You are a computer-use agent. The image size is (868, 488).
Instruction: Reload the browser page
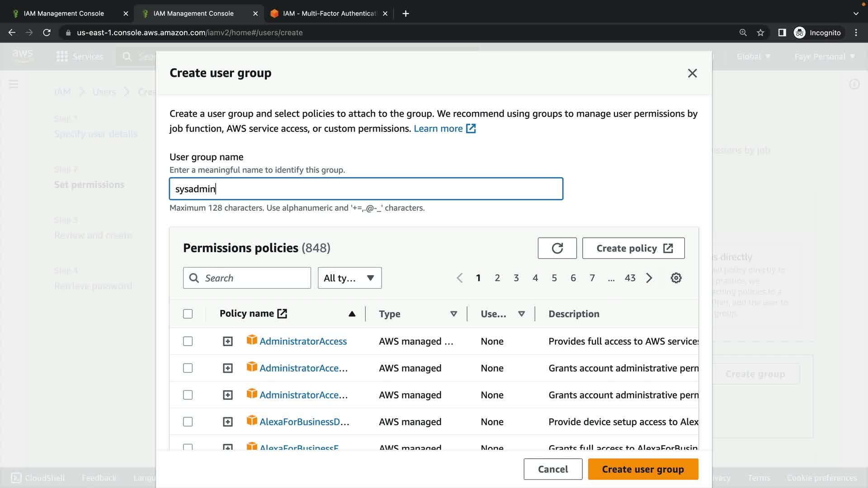(x=47, y=33)
